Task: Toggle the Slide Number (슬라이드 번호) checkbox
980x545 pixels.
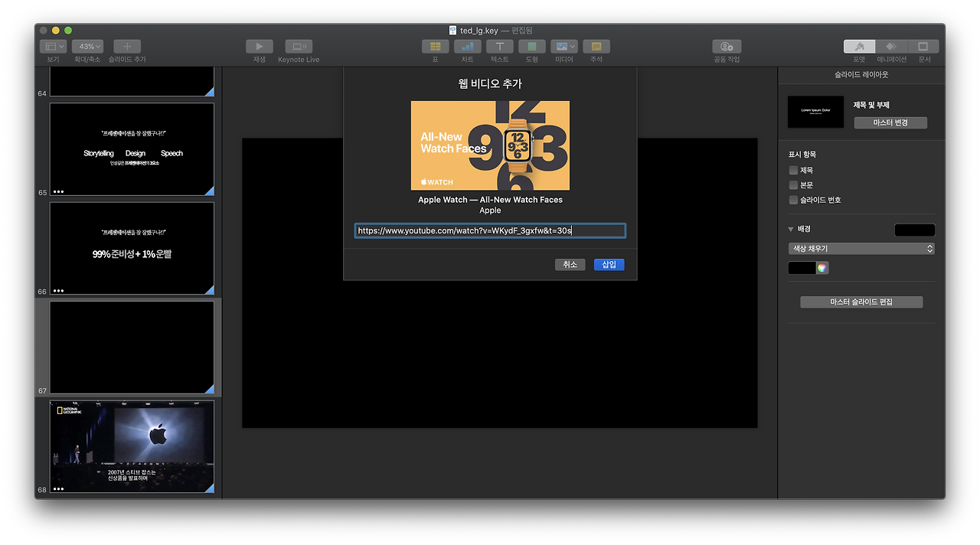Action: (794, 200)
